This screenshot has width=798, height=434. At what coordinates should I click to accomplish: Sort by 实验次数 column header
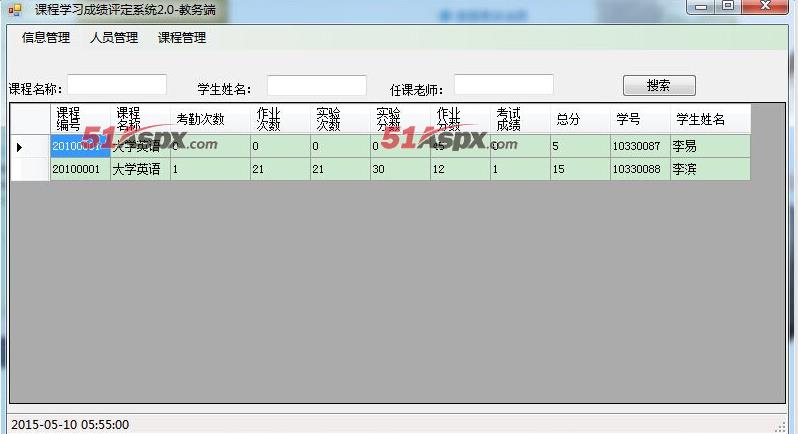[340, 119]
